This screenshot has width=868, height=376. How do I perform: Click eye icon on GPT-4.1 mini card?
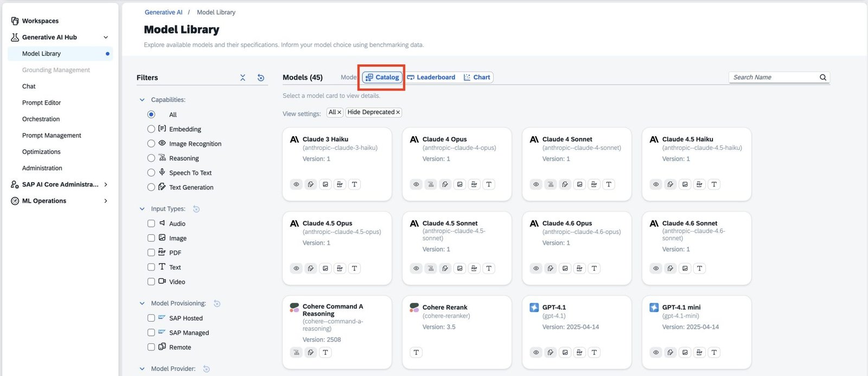[656, 353]
